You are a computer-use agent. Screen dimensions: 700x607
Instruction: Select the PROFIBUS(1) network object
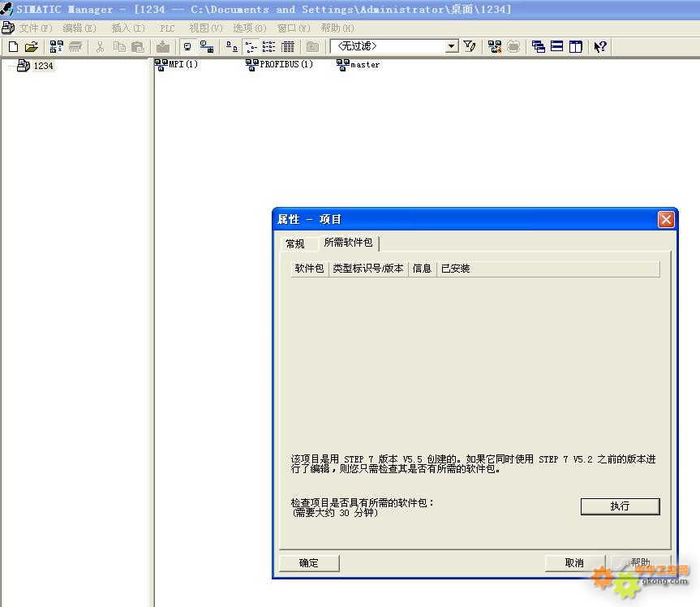point(280,64)
